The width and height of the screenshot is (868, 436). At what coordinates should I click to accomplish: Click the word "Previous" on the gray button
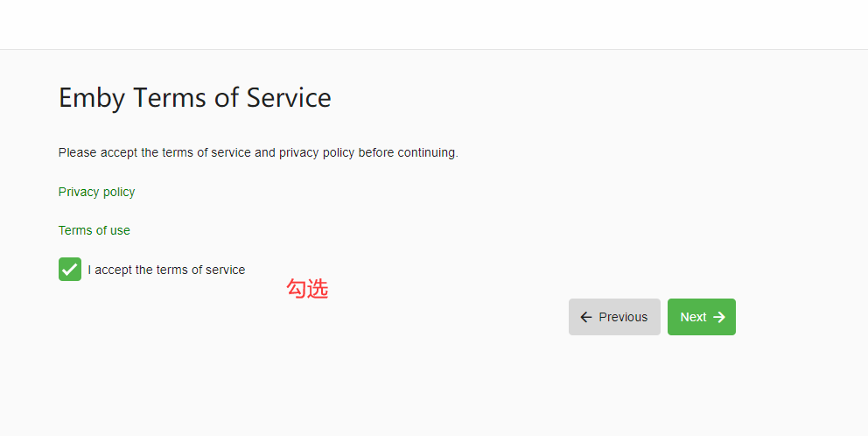coord(623,317)
